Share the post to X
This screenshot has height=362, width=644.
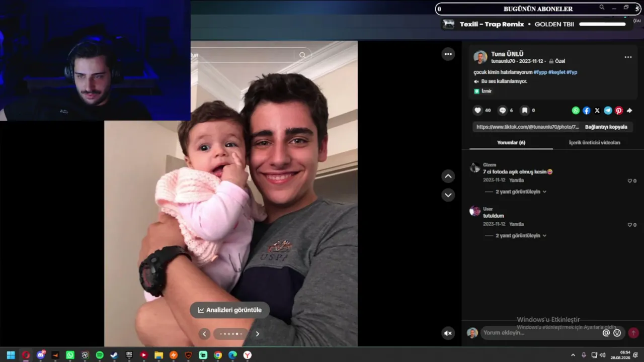[x=597, y=111]
